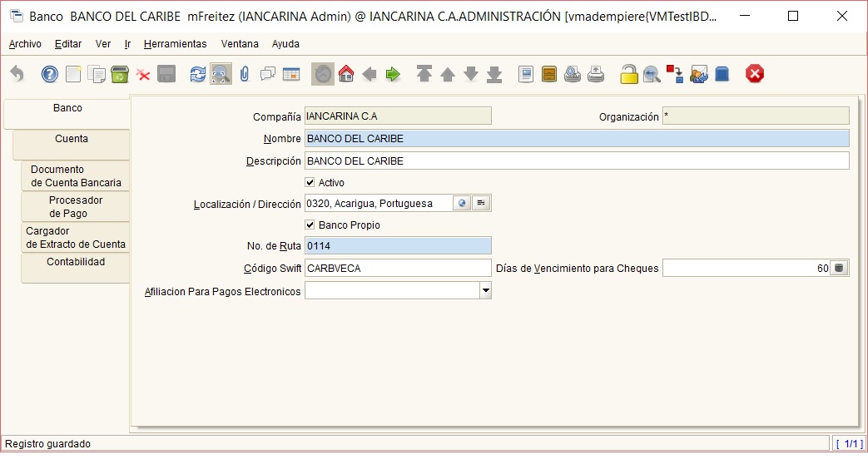This screenshot has height=474, width=868.
Task: Open Report with the document icon
Action: [526, 73]
